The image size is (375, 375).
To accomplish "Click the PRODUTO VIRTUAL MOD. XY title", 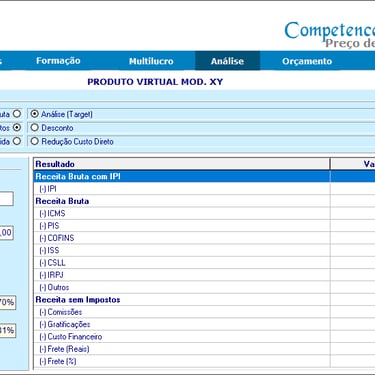I will pos(155,82).
